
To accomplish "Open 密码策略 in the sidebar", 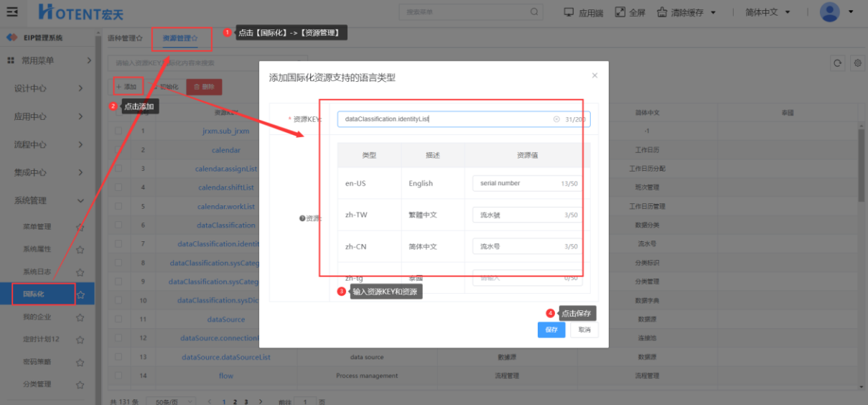I will 37,362.
